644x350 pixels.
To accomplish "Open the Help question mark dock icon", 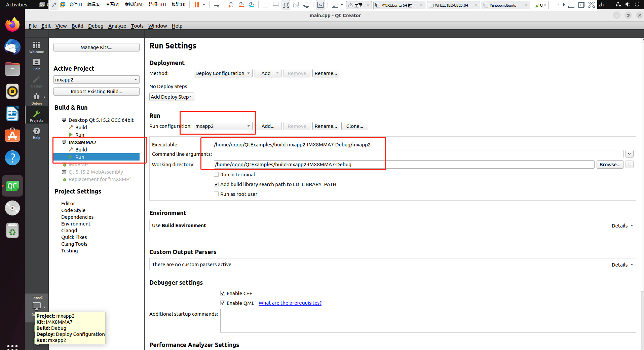I will coord(12,158).
